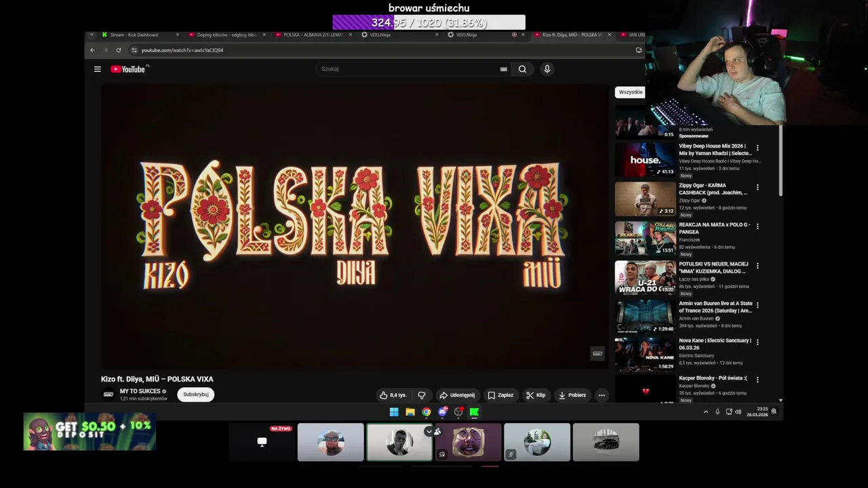This screenshot has height=488, width=868.
Task: Open Discord from the taskbar
Action: (x=442, y=412)
